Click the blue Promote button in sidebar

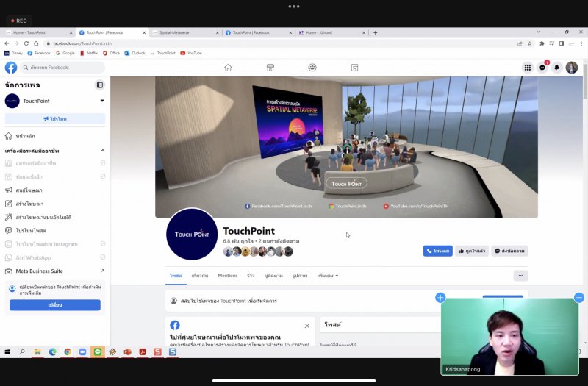[55, 118]
